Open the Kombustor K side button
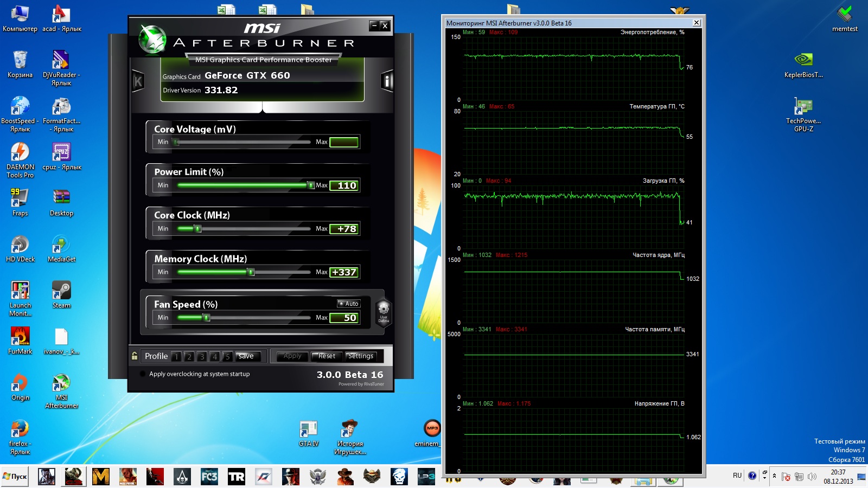Image resolution: width=868 pixels, height=488 pixels. 138,81
